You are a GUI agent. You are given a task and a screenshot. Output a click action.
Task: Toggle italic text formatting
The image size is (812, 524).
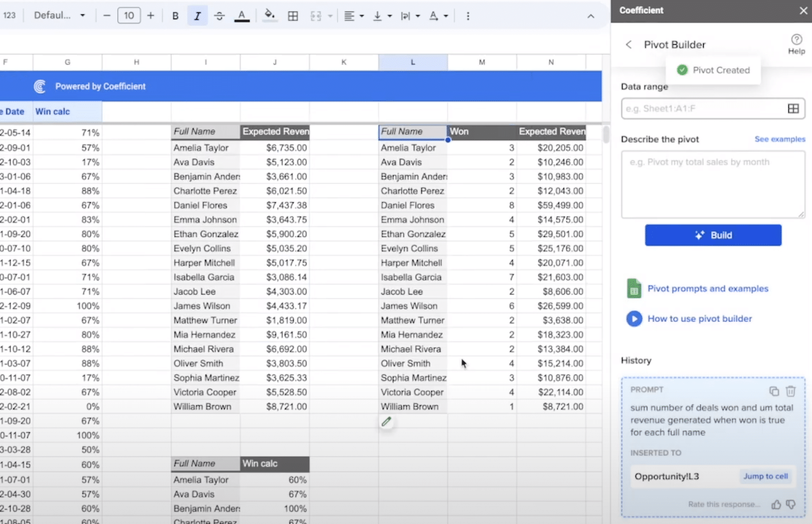(197, 16)
